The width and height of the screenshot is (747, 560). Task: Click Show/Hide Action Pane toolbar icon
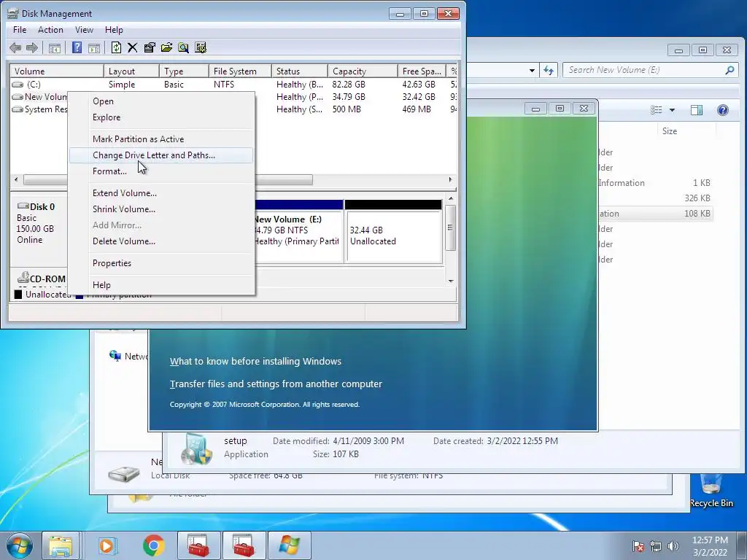[94, 47]
